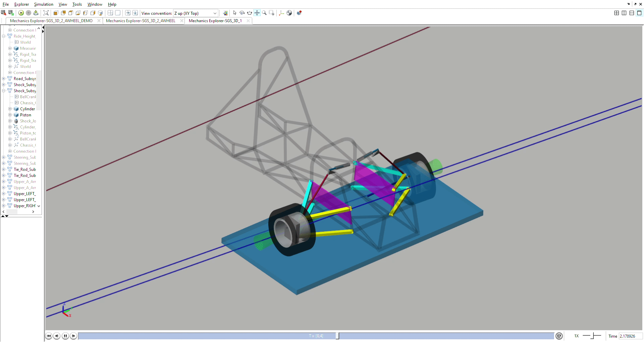Click the Fit to view icon
Image resolution: width=644 pixels, height=342 pixels.
pyautogui.click(x=46, y=13)
